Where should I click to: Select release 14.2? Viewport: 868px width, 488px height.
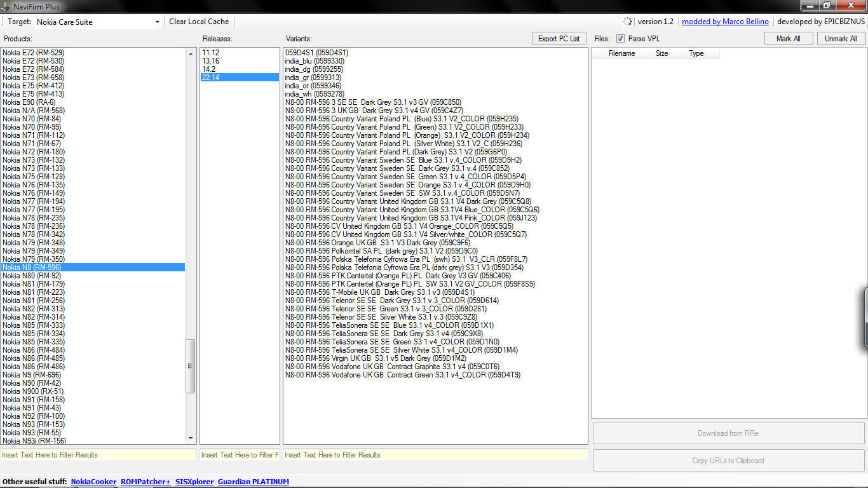[240, 69]
